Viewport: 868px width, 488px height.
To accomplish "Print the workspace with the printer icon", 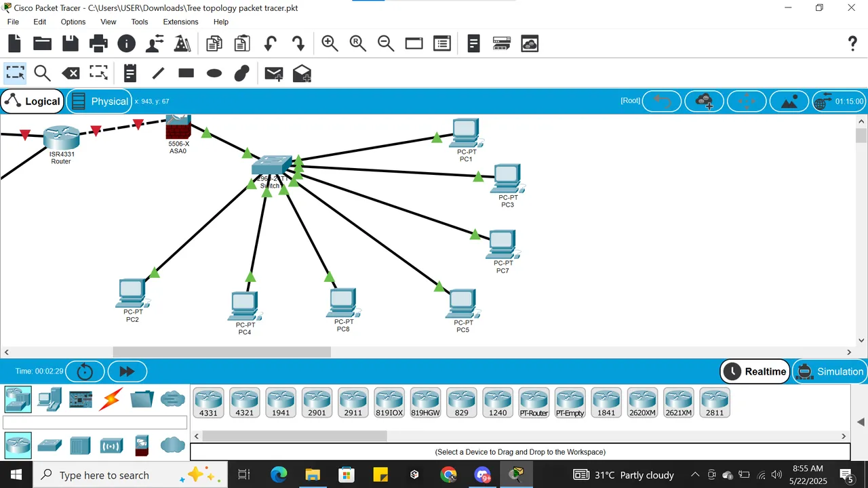I will [98, 44].
